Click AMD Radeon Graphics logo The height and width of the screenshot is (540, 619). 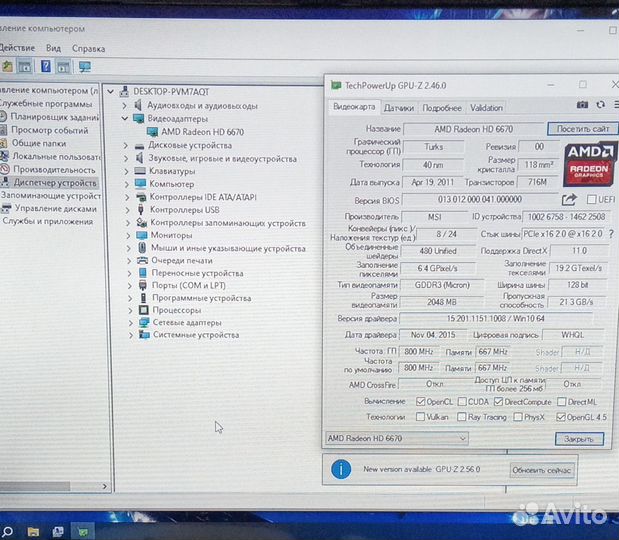click(x=589, y=165)
